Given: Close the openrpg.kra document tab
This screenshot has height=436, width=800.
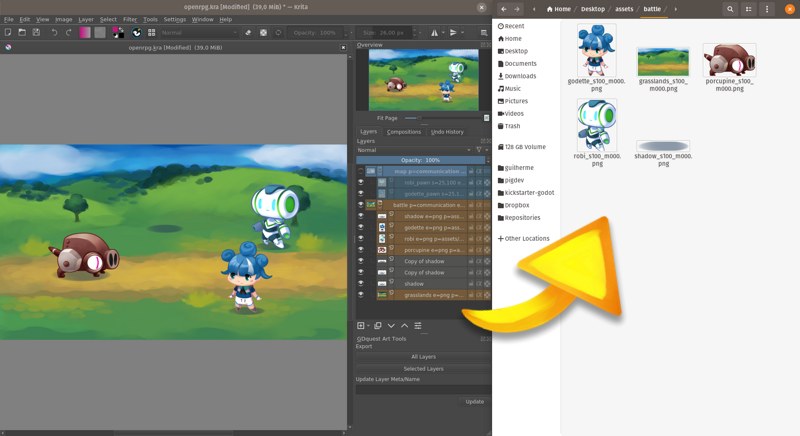Looking at the screenshot, I should (343, 47).
